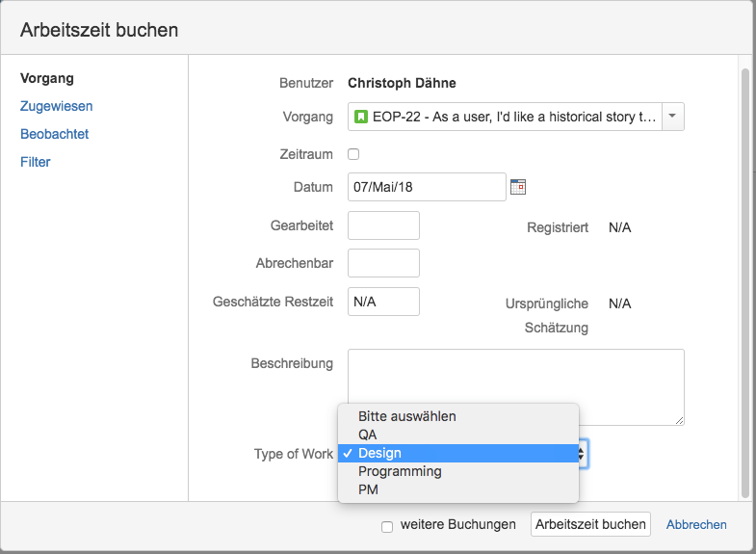Screen dimensions: 756x554
Task: Open the calendar date picker icon
Action: pyautogui.click(x=518, y=187)
